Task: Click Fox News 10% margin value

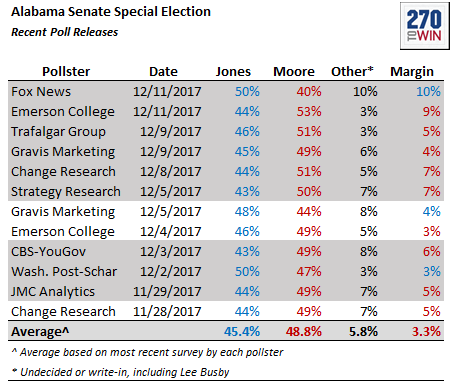Action: [x=428, y=92]
